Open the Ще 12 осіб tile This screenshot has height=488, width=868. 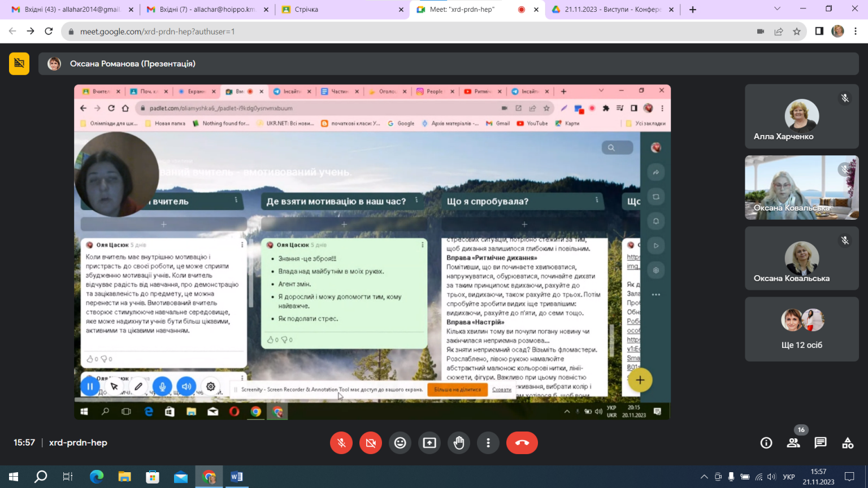click(x=801, y=329)
